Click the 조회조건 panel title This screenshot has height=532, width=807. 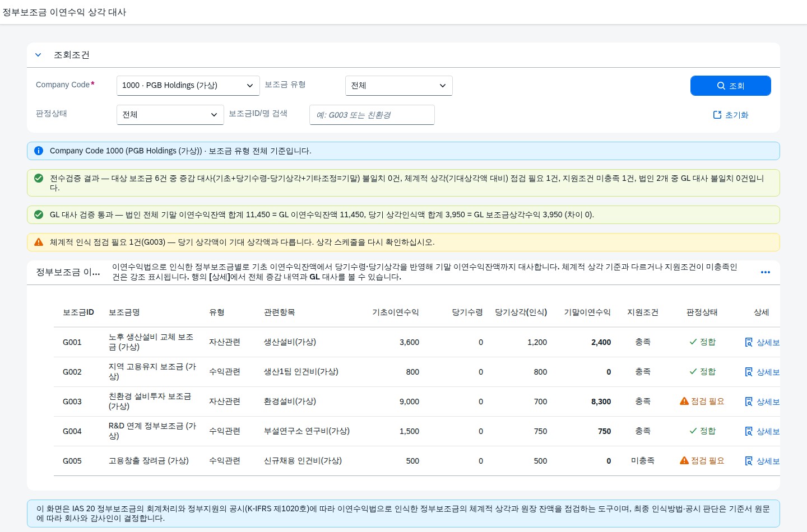click(72, 55)
